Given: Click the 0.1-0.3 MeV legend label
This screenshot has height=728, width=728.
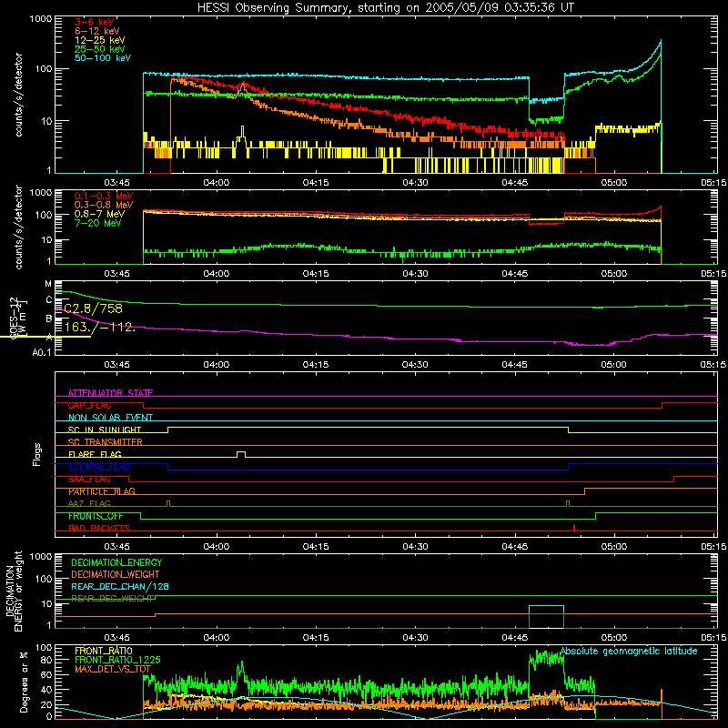Looking at the screenshot, I should pyautogui.click(x=104, y=196).
